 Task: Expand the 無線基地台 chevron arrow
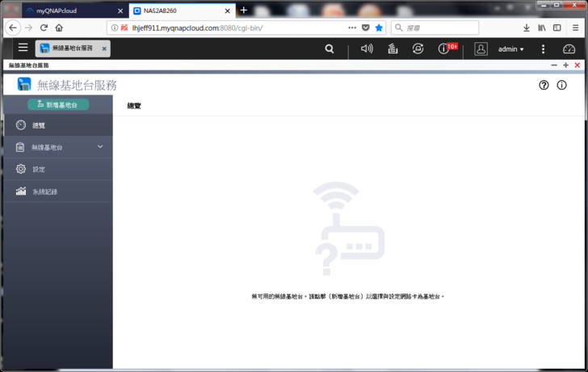(100, 146)
